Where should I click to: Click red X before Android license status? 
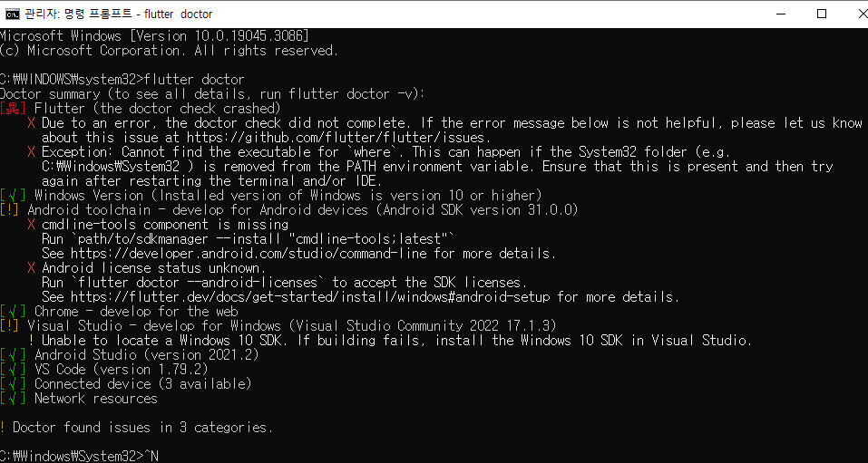[32, 267]
